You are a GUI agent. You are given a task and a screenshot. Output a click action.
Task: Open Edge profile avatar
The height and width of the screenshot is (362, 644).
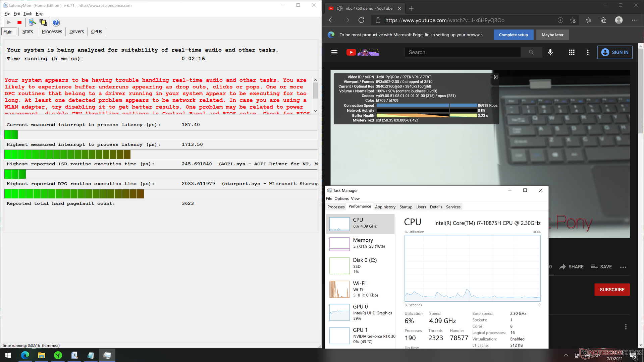619,20
